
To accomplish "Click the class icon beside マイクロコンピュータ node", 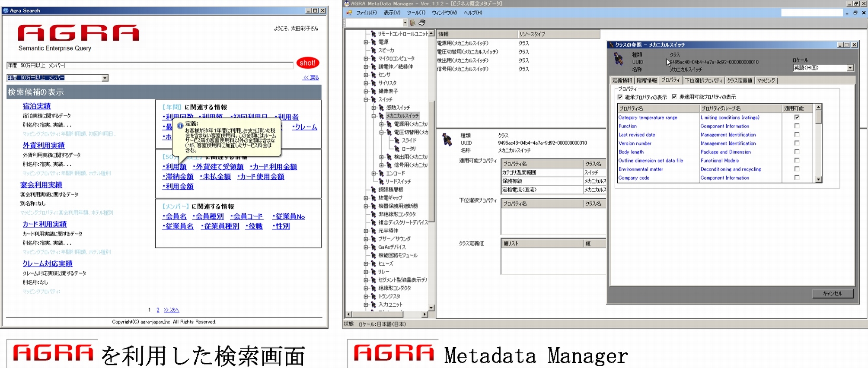I will tap(373, 58).
